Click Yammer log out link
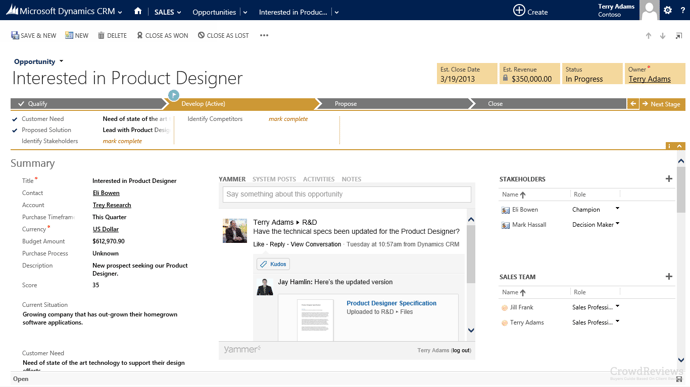 point(461,350)
